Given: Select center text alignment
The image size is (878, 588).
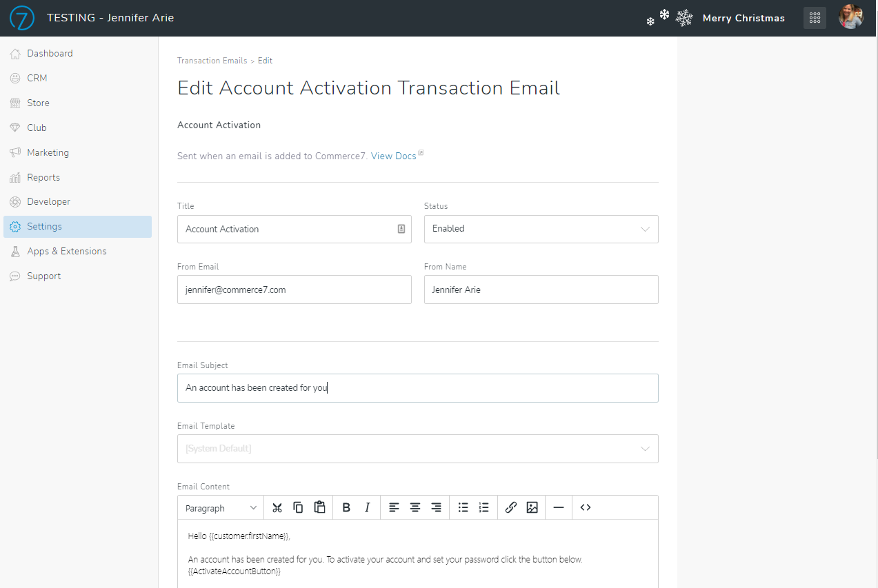Looking at the screenshot, I should (415, 507).
